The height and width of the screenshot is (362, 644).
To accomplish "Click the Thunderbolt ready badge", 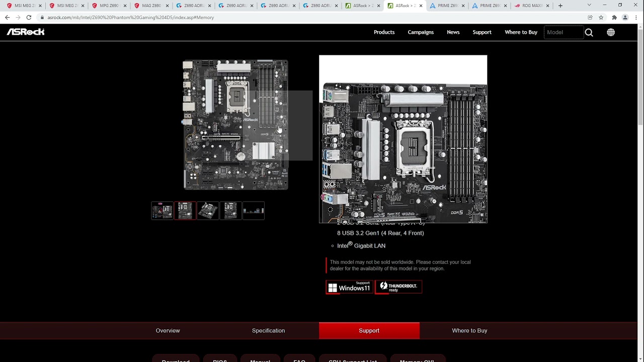I will (398, 287).
